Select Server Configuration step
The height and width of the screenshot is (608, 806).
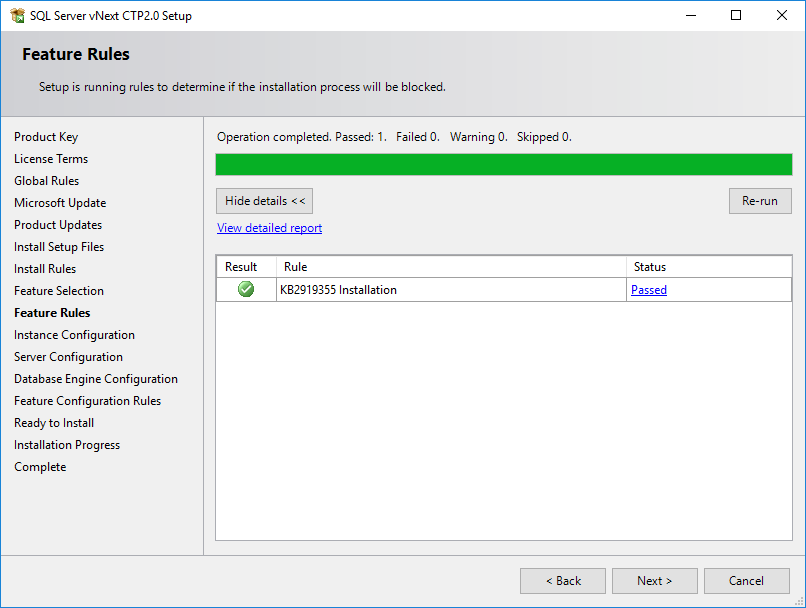[68, 357]
